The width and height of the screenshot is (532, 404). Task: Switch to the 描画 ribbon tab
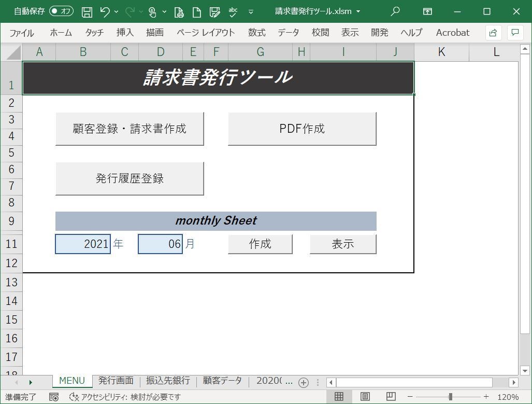(155, 33)
